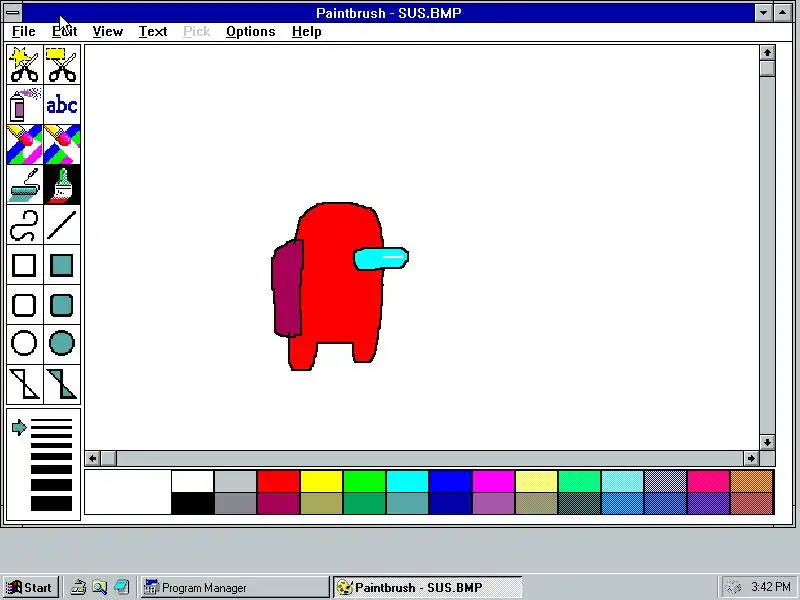
Task: Pick the olive color swatch
Action: (x=321, y=504)
